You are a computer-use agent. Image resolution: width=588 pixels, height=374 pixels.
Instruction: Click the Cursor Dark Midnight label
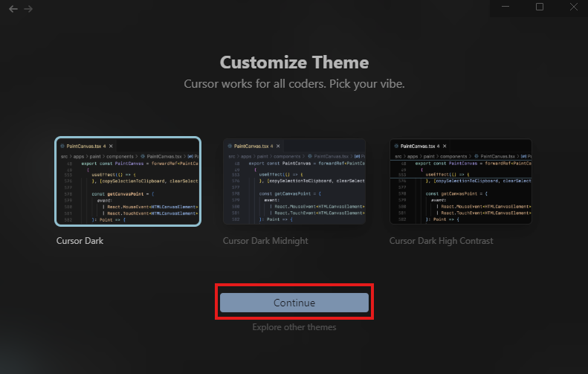coord(265,241)
